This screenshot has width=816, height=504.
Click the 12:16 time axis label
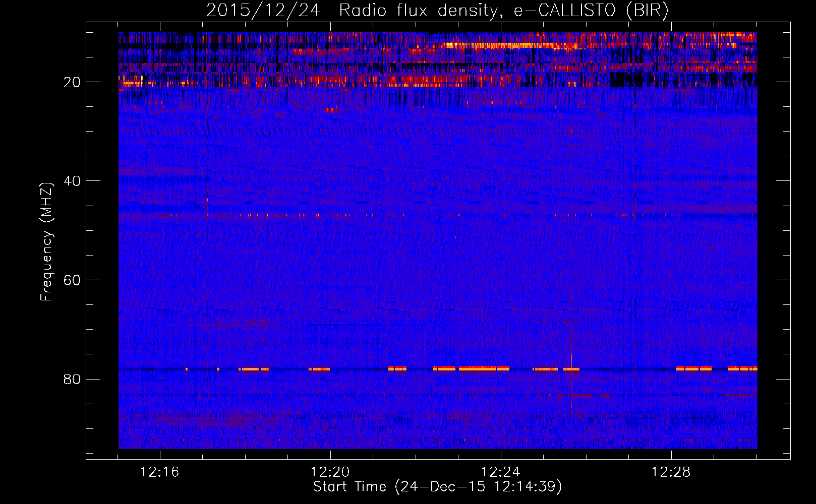point(160,472)
